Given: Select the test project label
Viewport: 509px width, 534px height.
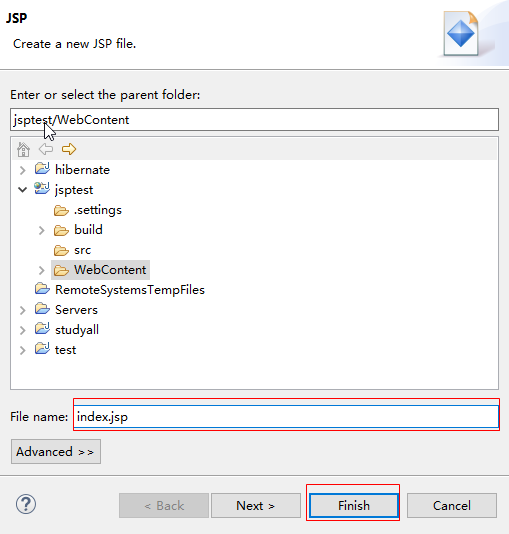Looking at the screenshot, I should [65, 350].
